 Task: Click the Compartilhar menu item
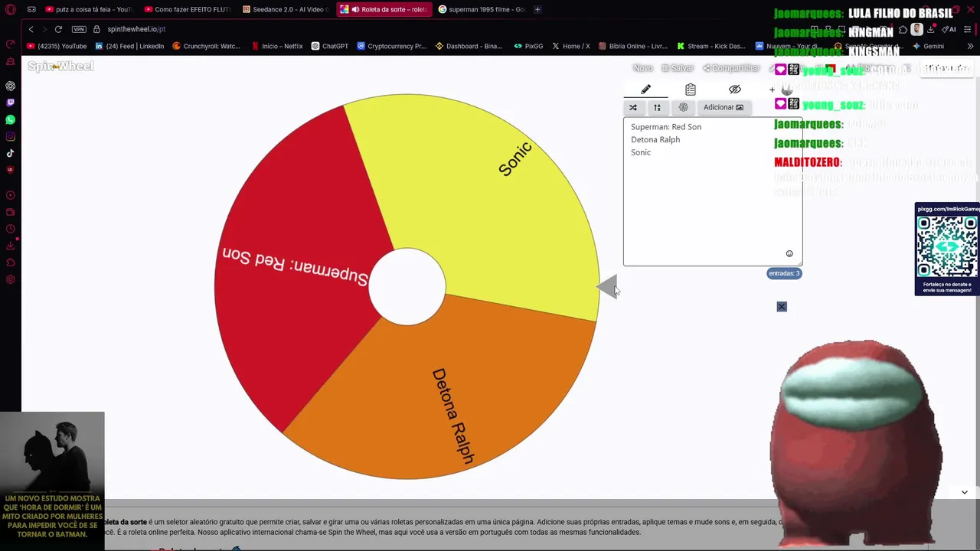pos(731,68)
